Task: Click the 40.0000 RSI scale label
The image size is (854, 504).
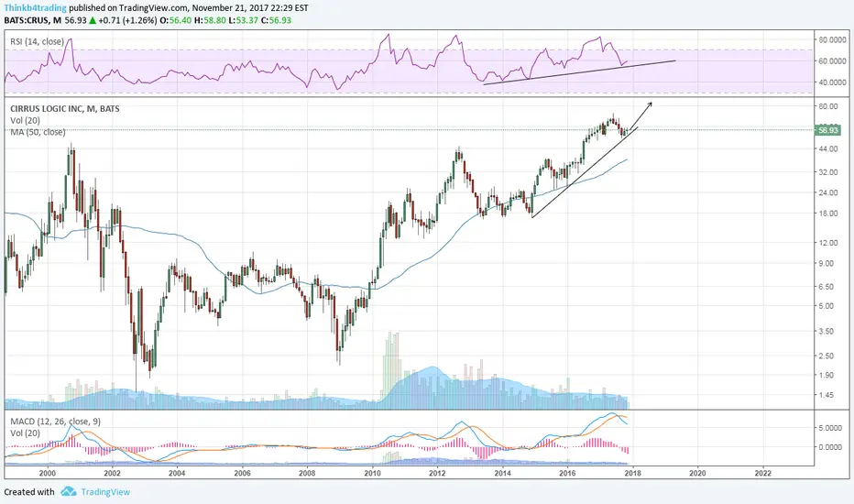Action: point(830,82)
